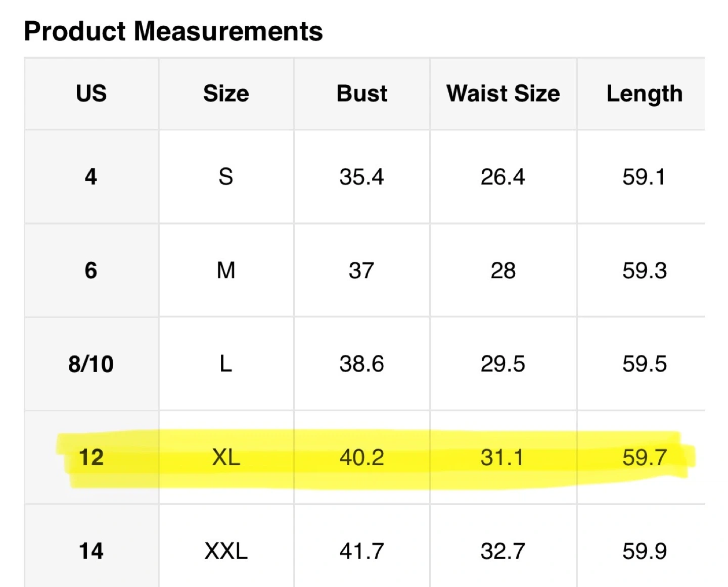Select the M size cell
Screen dimensions: 728x587
(226, 270)
